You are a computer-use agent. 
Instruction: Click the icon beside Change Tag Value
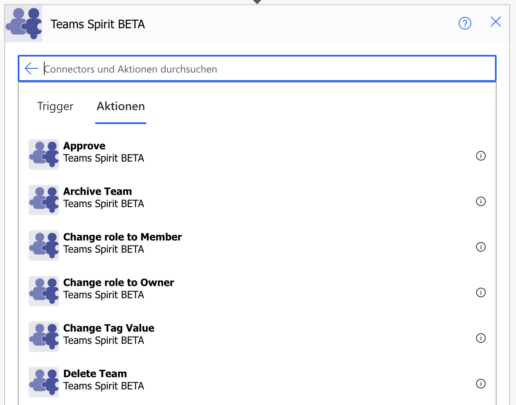[44, 337]
